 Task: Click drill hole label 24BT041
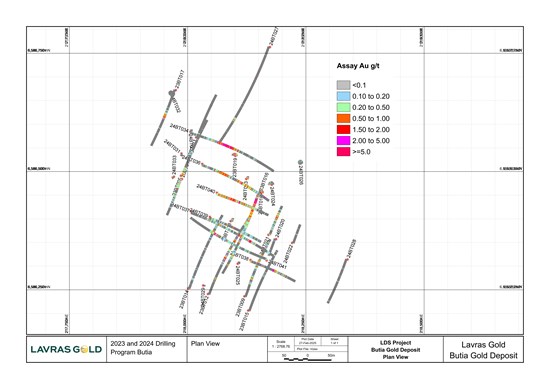pyautogui.click(x=279, y=265)
